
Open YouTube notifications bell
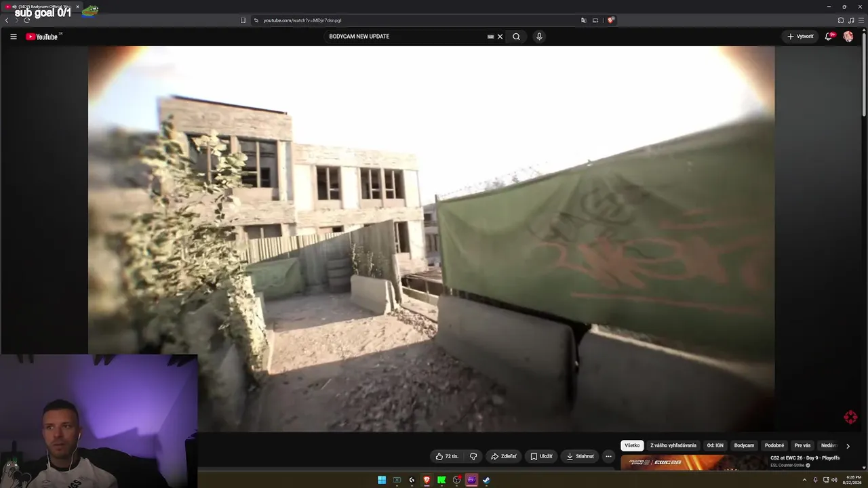click(829, 37)
